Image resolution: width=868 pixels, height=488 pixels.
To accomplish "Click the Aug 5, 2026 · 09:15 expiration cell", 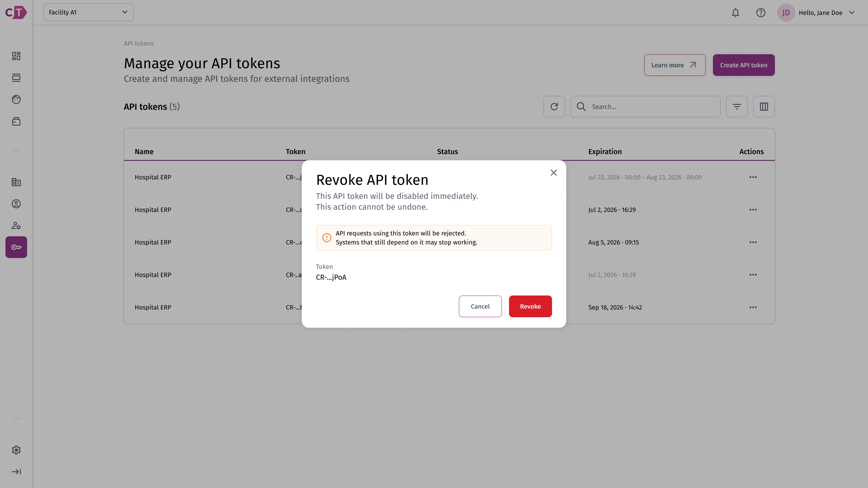I will coord(613,242).
